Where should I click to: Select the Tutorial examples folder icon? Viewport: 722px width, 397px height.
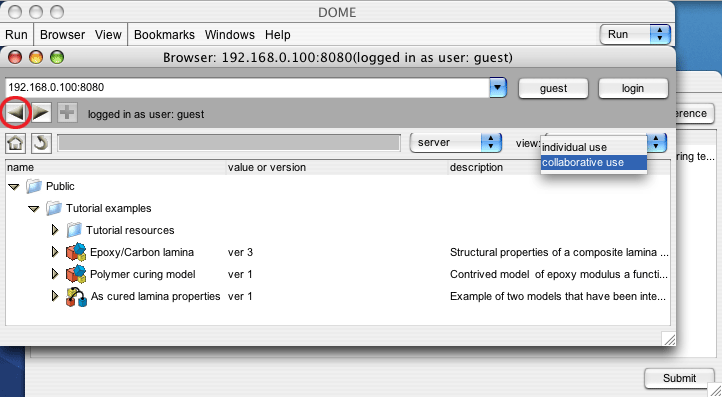(x=54, y=208)
